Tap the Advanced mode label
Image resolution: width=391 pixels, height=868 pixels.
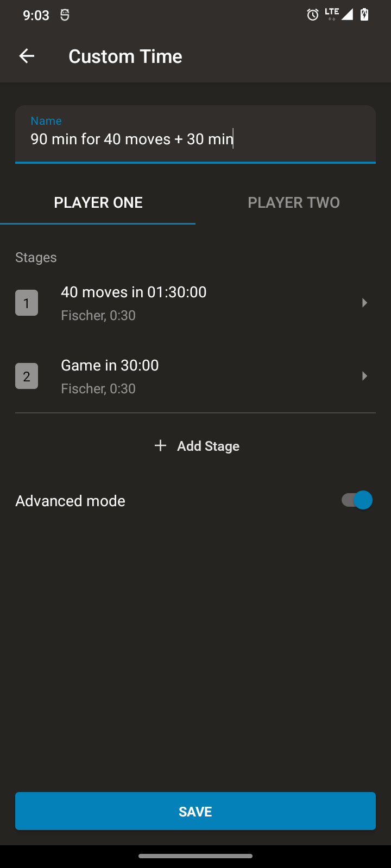(x=71, y=501)
